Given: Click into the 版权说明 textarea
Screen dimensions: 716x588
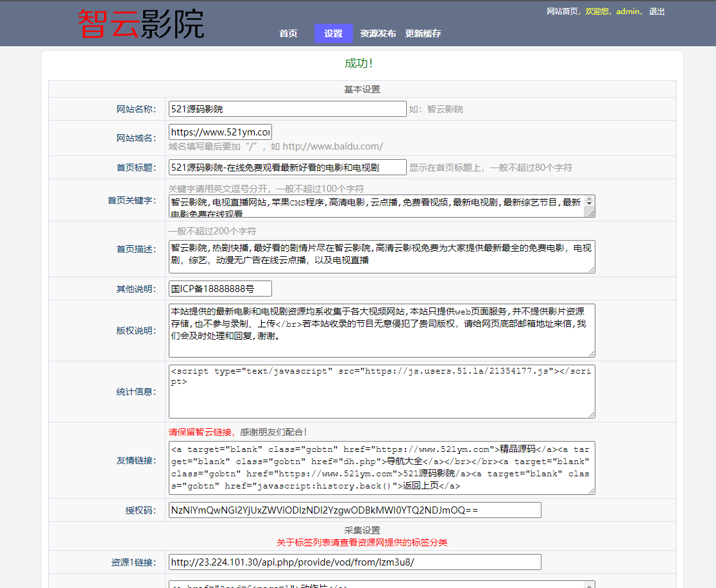Looking at the screenshot, I should click(381, 331).
